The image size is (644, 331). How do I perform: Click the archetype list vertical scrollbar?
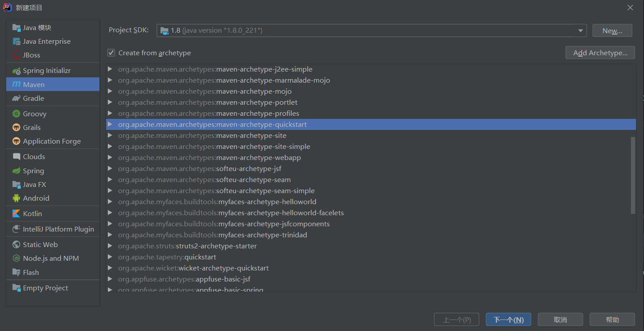tap(633, 175)
